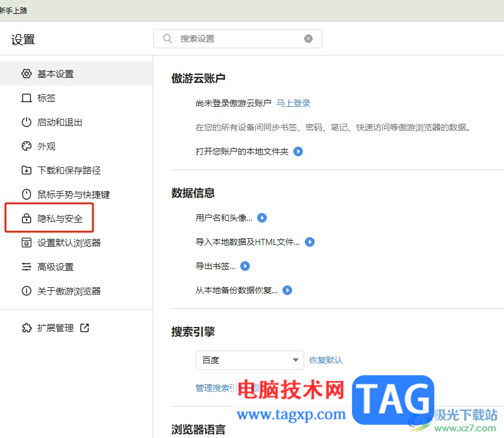Screen dimensions: 504x438
Task: Click the 马上登录 link
Action: click(x=293, y=103)
